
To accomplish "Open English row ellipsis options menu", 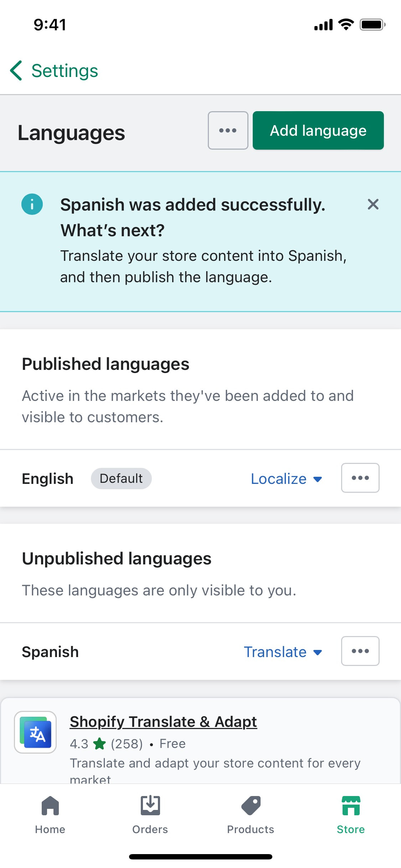I will click(x=360, y=478).
